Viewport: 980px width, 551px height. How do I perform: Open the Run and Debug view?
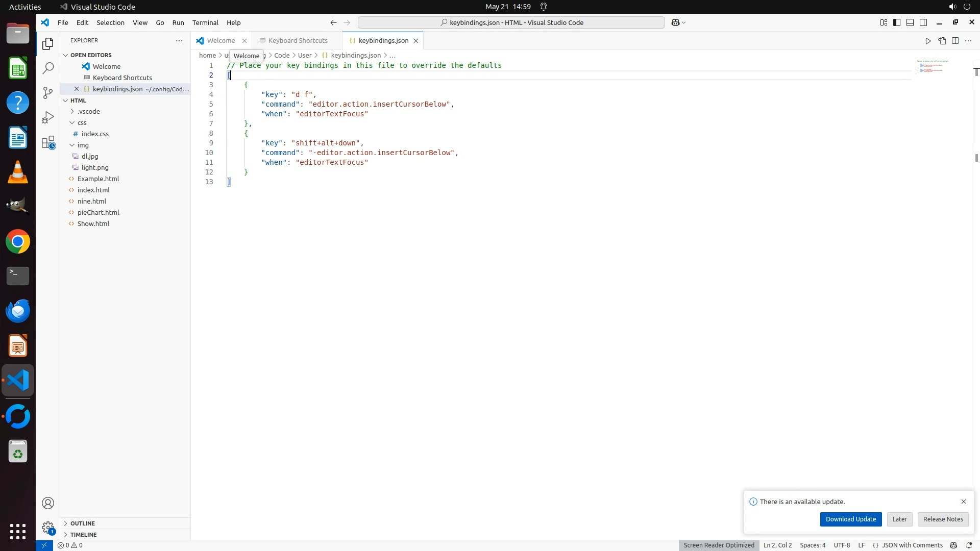(48, 117)
